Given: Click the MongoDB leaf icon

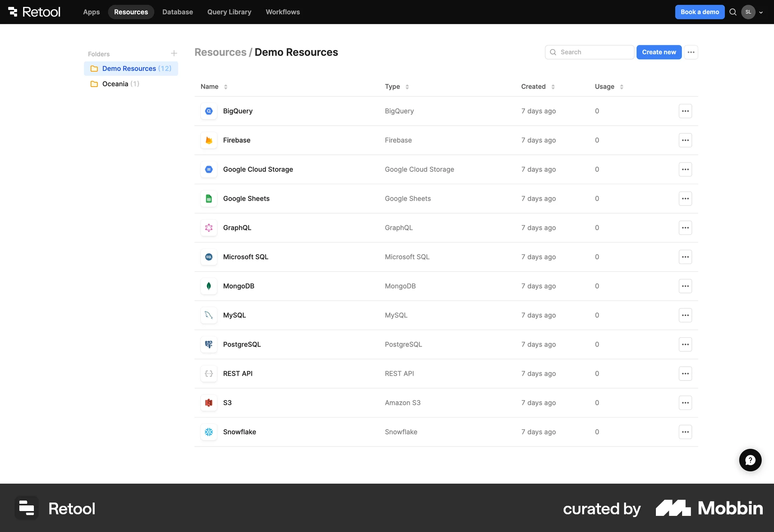Looking at the screenshot, I should click(x=209, y=286).
